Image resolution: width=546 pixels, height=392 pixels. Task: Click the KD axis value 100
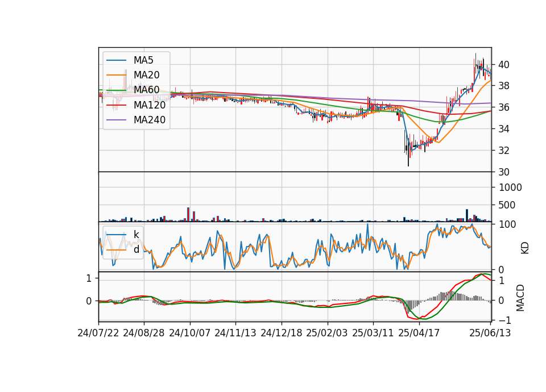coord(507,224)
